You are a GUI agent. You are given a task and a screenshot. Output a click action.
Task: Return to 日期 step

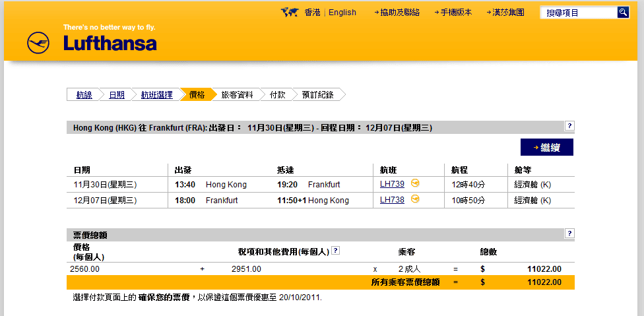[117, 95]
